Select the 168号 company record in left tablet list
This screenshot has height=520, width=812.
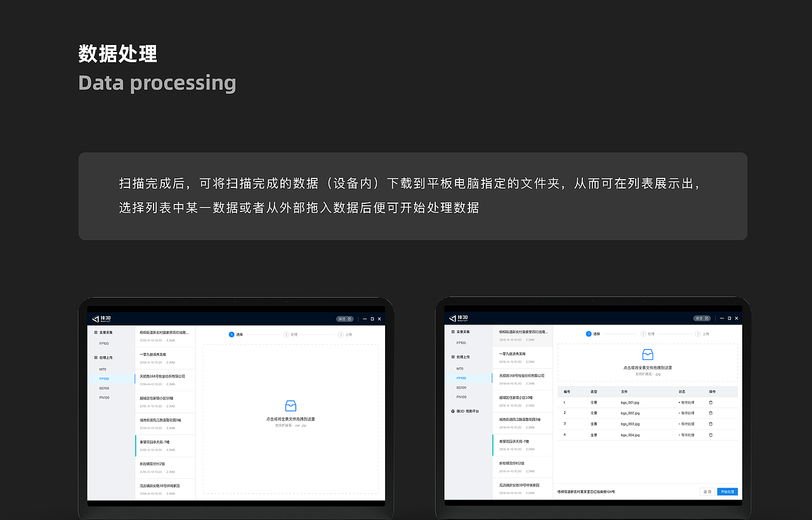pos(166,380)
